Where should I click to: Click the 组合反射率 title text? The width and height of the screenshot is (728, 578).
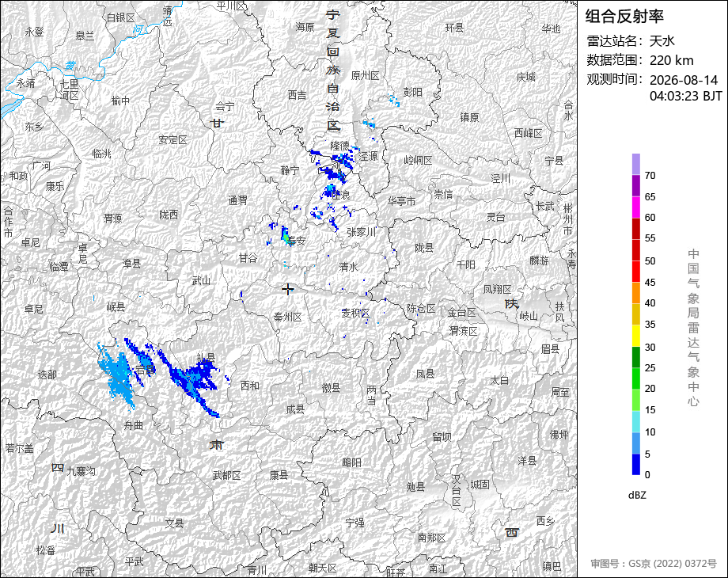[x=624, y=17]
